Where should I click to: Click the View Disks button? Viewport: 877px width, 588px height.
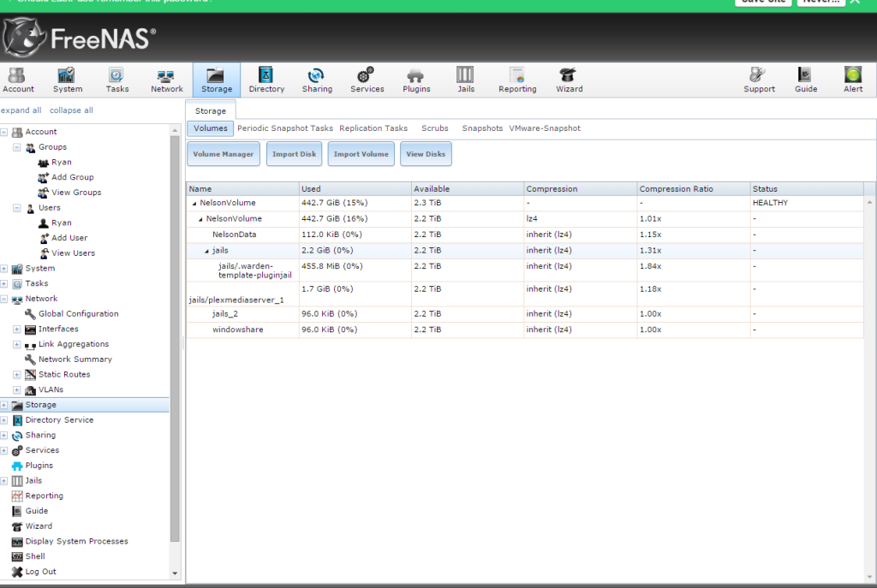pyautogui.click(x=426, y=154)
